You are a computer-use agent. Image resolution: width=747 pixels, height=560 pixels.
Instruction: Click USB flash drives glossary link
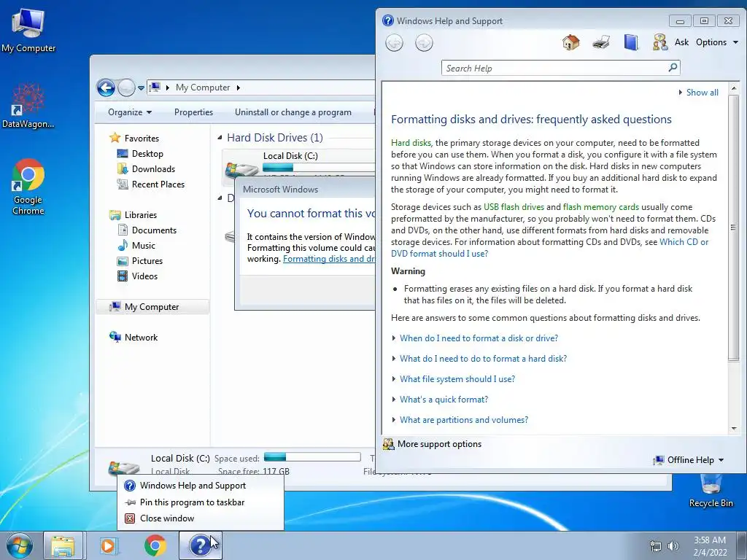(x=514, y=207)
